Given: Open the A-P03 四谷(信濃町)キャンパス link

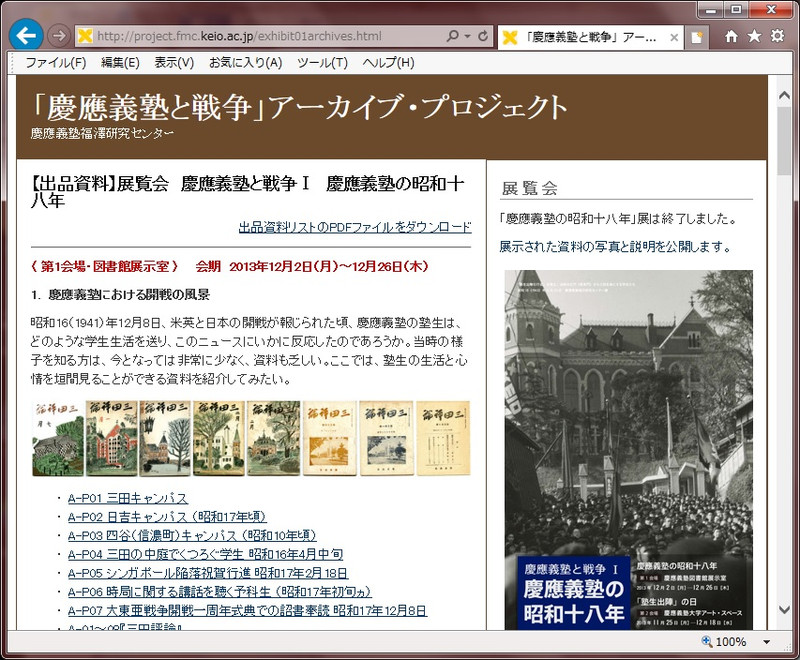Looking at the screenshot, I should [192, 536].
